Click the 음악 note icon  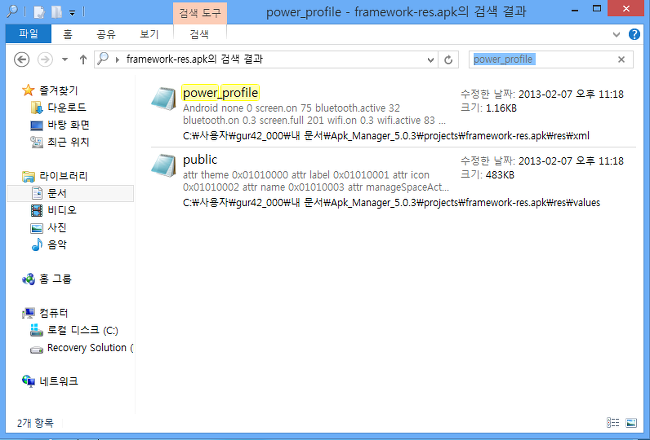coord(37,244)
